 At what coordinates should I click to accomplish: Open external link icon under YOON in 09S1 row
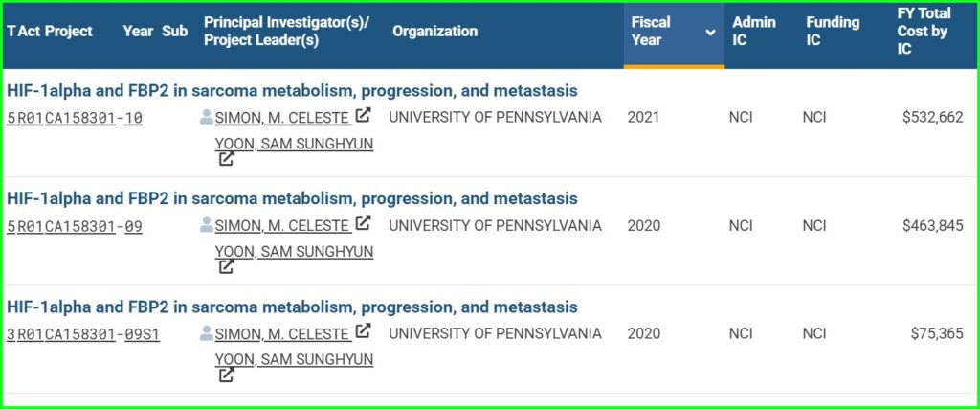click(226, 375)
